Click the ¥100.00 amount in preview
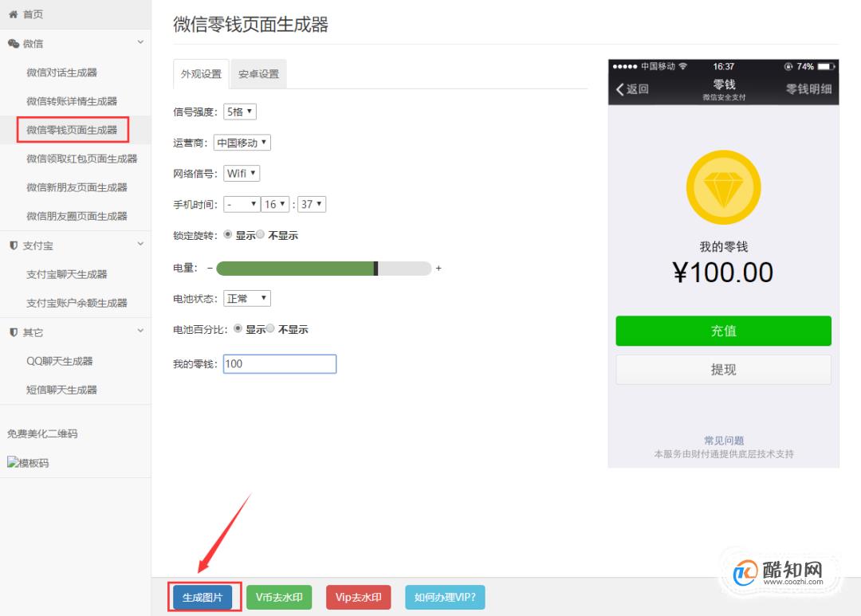This screenshot has width=861, height=616. pyautogui.click(x=723, y=273)
